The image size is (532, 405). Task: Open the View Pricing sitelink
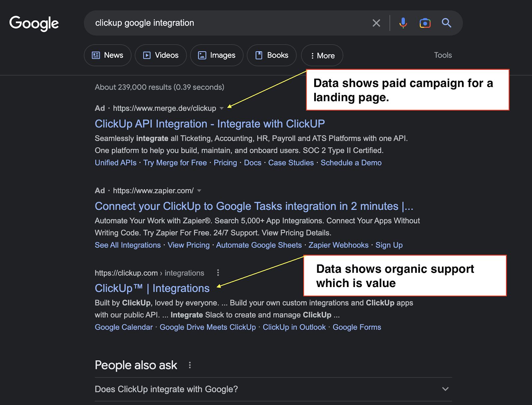(x=189, y=245)
